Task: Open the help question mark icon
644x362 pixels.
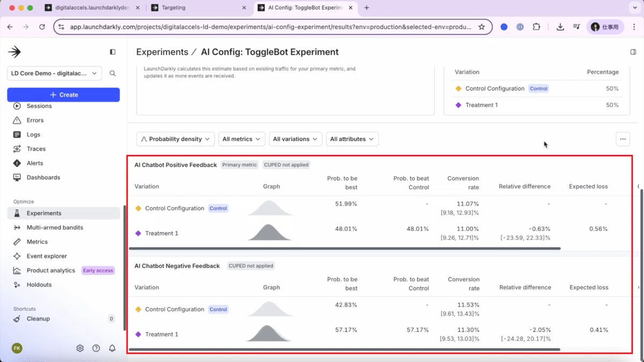Action: [96, 348]
